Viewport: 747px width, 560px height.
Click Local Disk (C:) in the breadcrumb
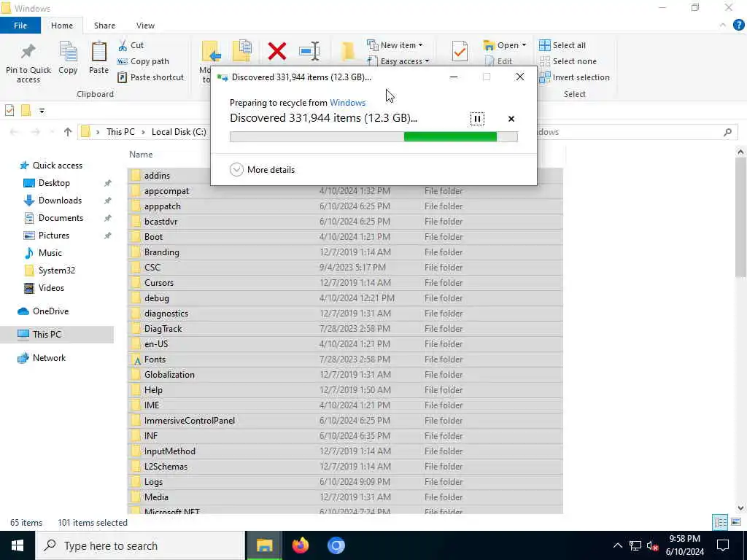[x=179, y=132]
